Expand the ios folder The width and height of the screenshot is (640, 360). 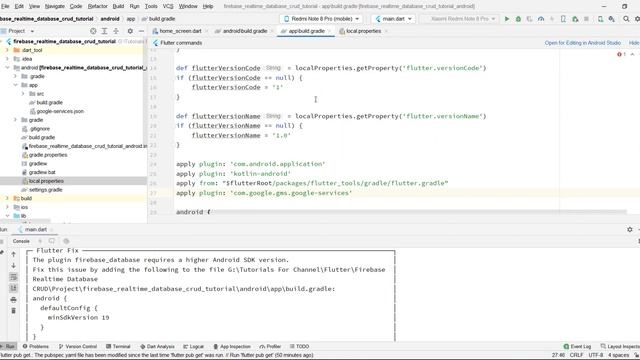pos(7,207)
